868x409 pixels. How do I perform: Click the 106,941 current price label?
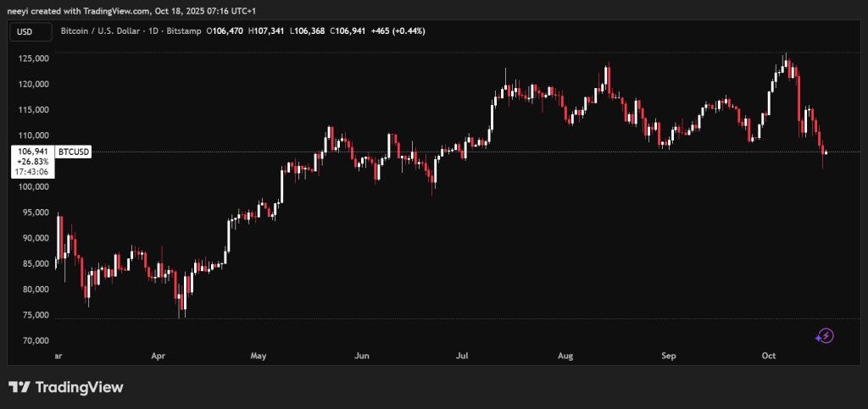click(32, 152)
